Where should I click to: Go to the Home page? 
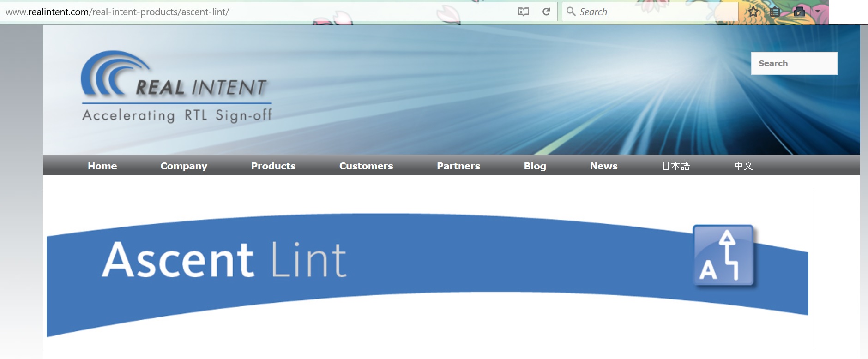point(102,166)
